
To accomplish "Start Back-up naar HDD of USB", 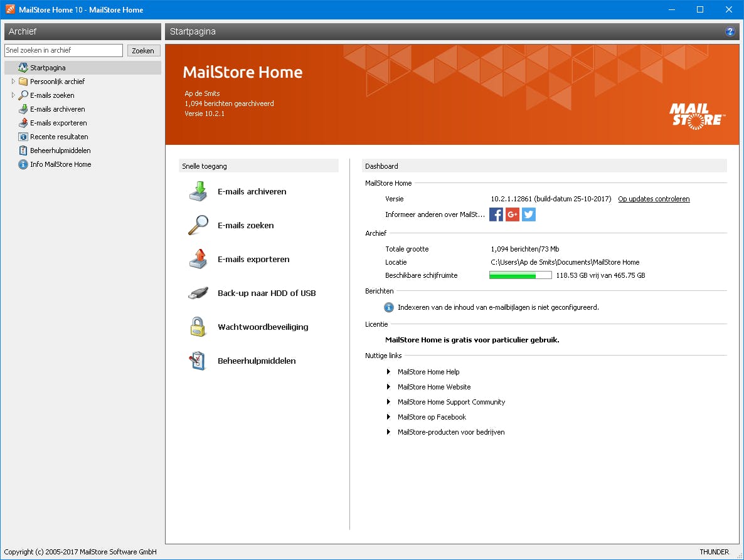I will pos(266,293).
